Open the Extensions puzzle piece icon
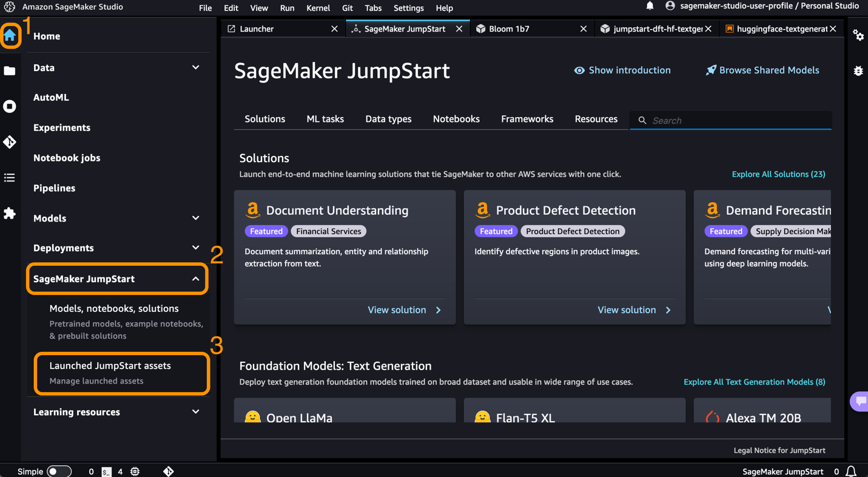Screen dimensions: 868x477 coord(10,213)
